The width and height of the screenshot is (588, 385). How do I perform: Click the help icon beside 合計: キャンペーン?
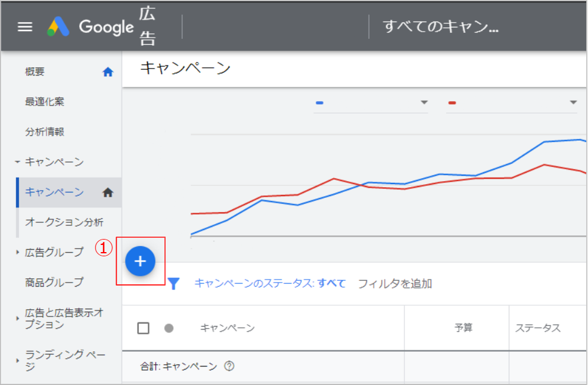point(229,367)
